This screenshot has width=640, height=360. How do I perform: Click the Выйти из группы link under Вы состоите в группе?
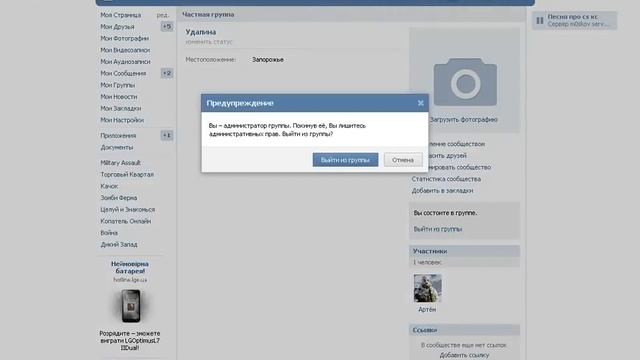click(438, 229)
